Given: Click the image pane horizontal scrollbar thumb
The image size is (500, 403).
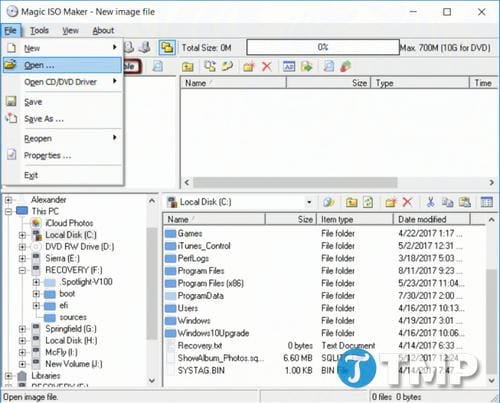Looking at the screenshot, I should click(x=295, y=182).
